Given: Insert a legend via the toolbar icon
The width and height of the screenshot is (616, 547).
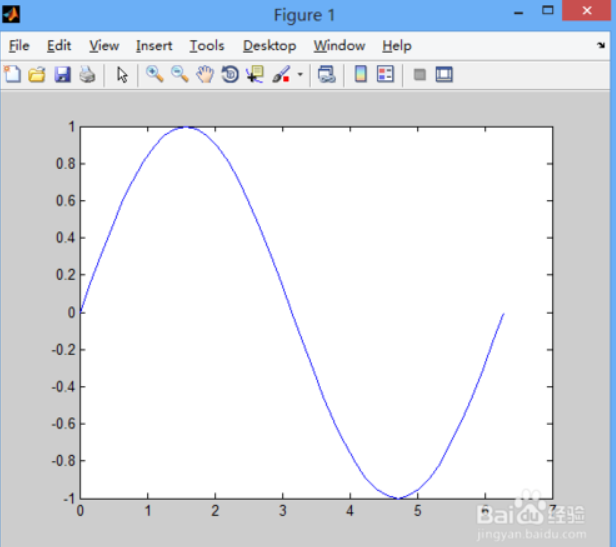Looking at the screenshot, I should (x=385, y=74).
